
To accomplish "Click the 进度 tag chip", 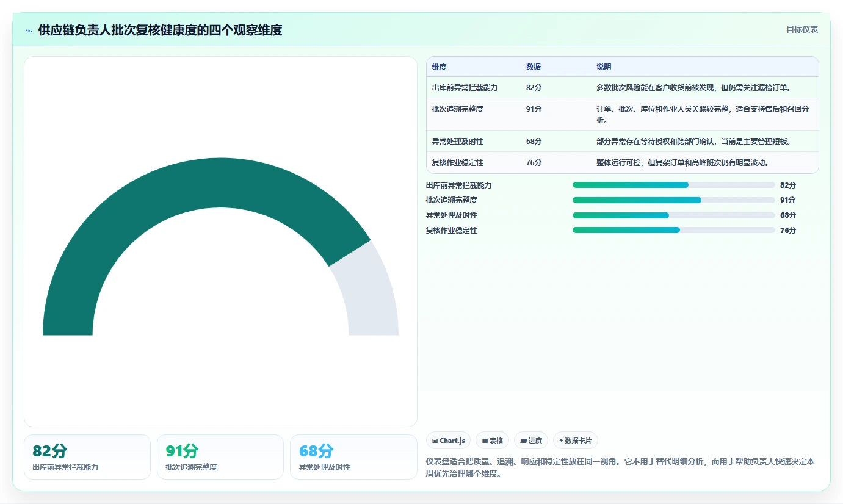I will (x=531, y=441).
